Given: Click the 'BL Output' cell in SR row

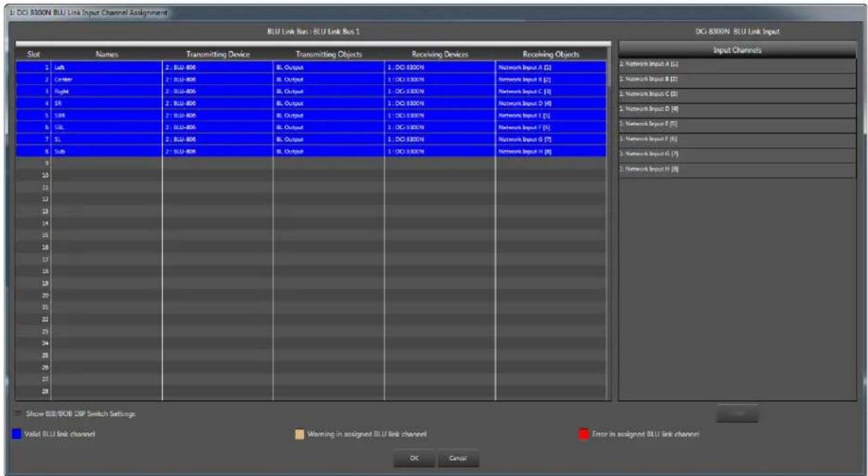Looking at the screenshot, I should coord(329,103).
